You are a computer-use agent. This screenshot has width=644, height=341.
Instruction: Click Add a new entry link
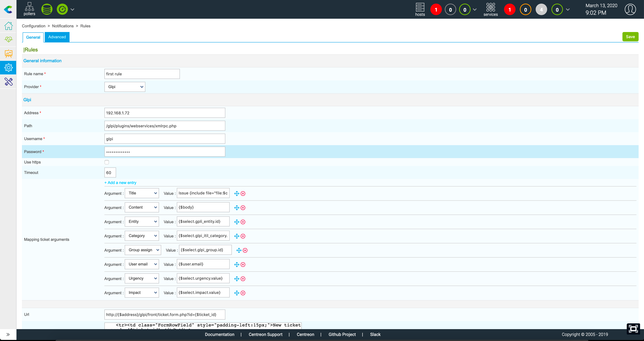click(x=120, y=183)
